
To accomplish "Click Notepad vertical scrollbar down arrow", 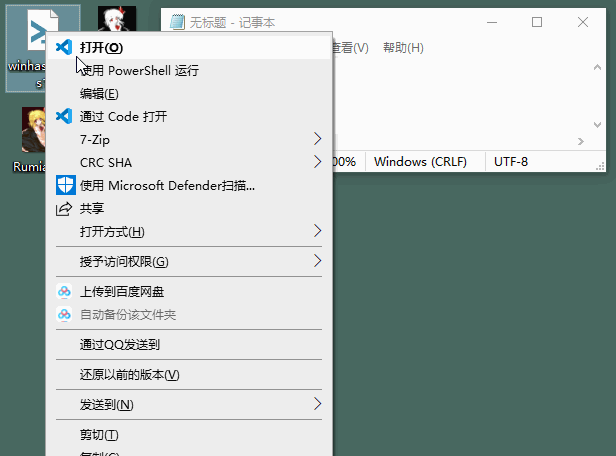I will (x=597, y=125).
